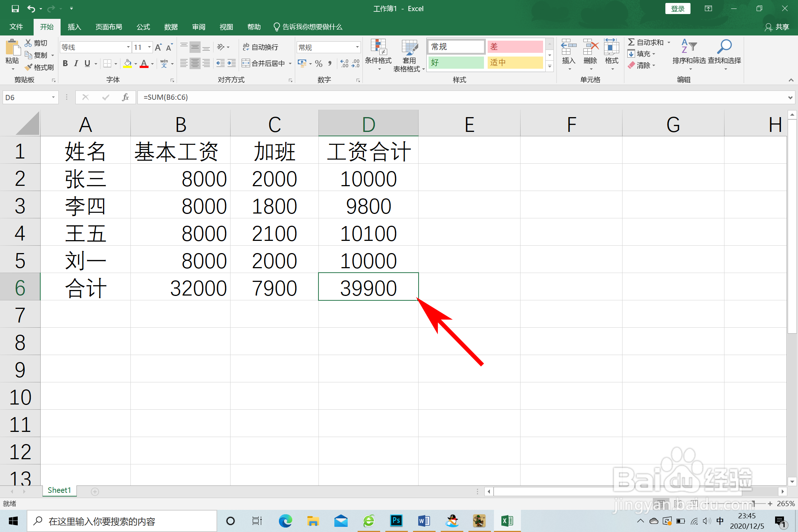Click the Cut (剪切) scissors icon
Viewport: 798px width, 532px height.
28,43
